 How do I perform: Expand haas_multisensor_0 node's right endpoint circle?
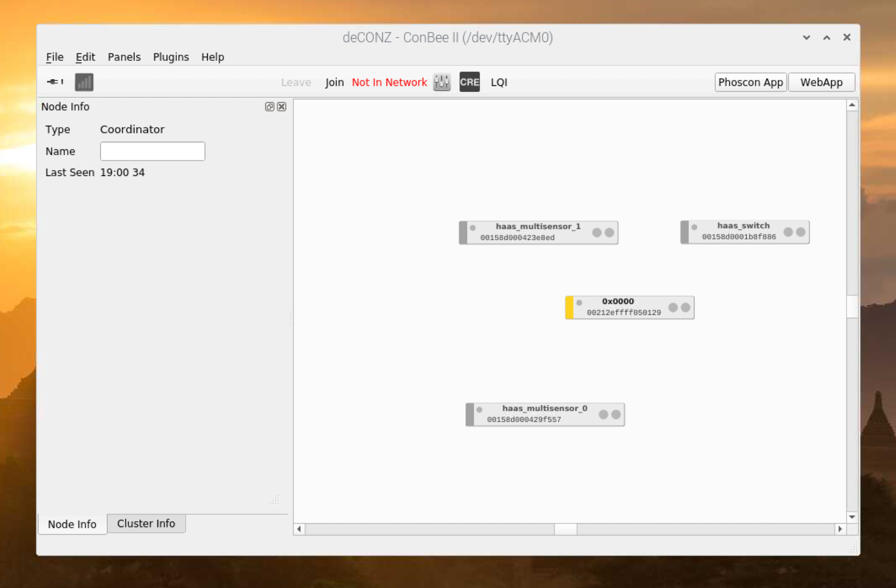tap(616, 414)
